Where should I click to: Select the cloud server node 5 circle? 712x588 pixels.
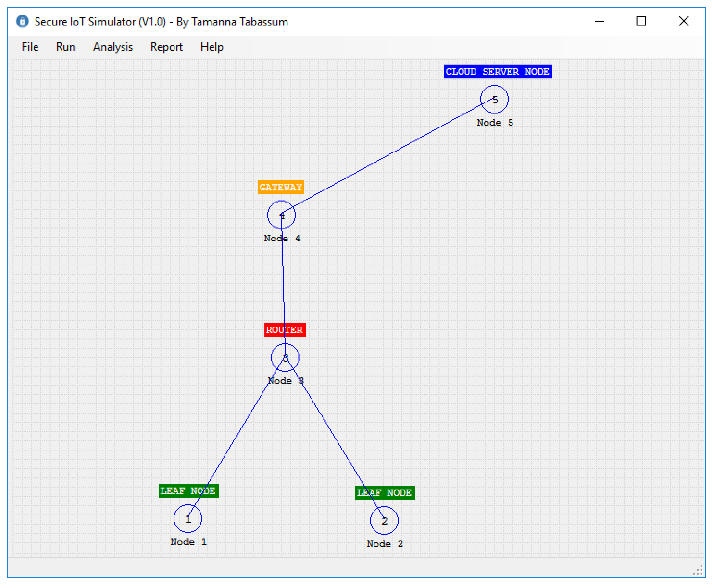494,99
